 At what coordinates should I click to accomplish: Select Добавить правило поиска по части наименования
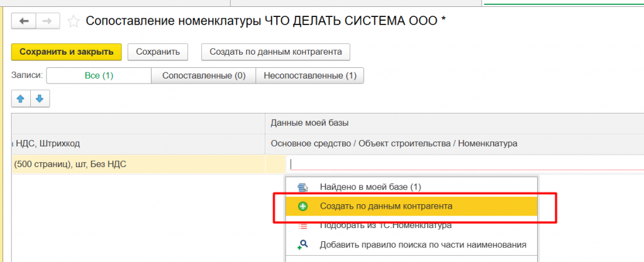click(x=411, y=245)
